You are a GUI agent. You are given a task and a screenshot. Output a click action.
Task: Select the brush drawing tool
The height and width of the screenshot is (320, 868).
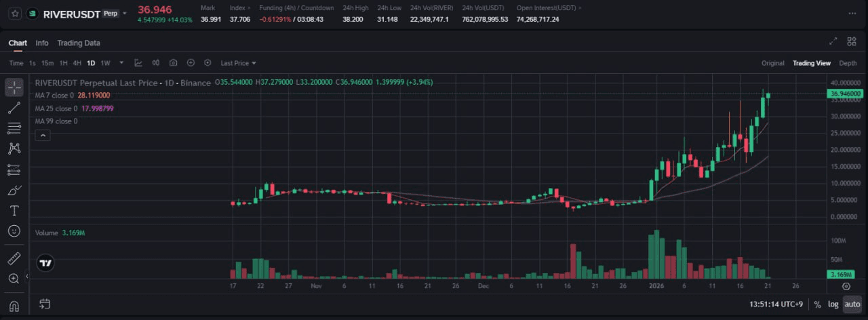14,190
